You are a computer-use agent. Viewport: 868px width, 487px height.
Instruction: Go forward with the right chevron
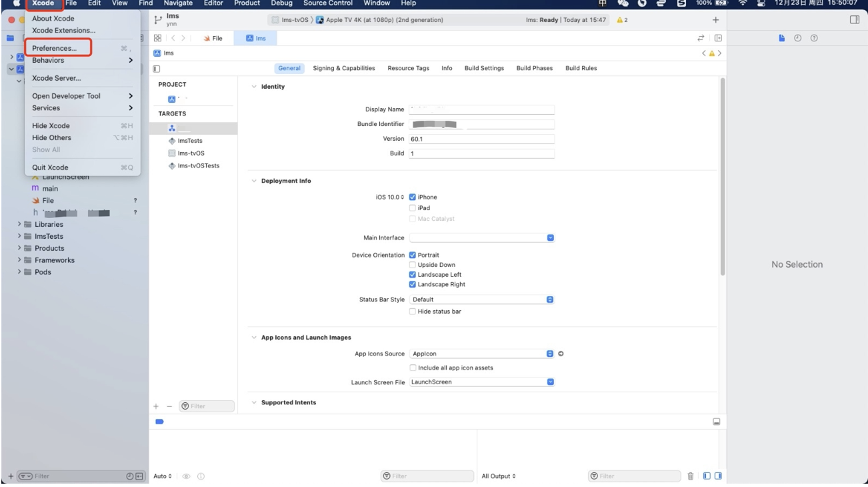coord(184,38)
